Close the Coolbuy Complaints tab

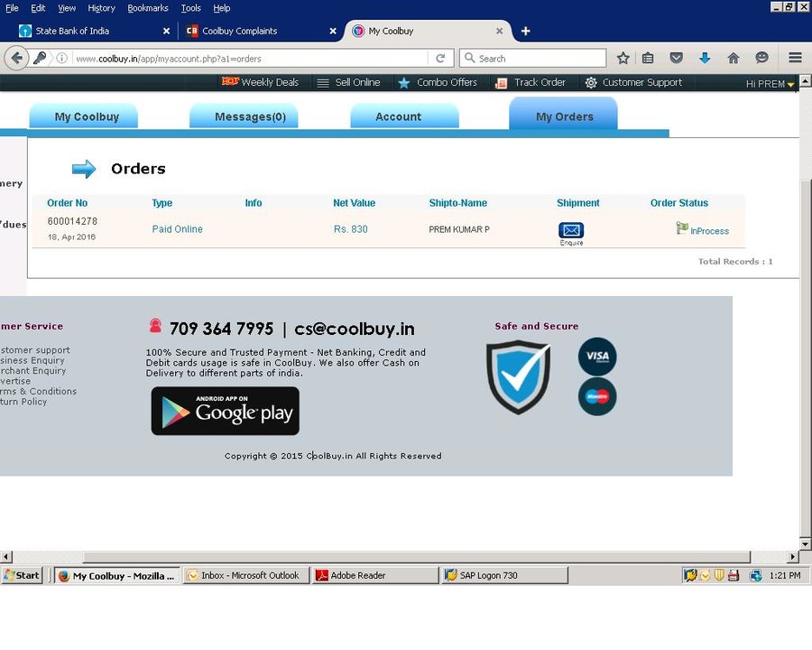pyautogui.click(x=333, y=31)
